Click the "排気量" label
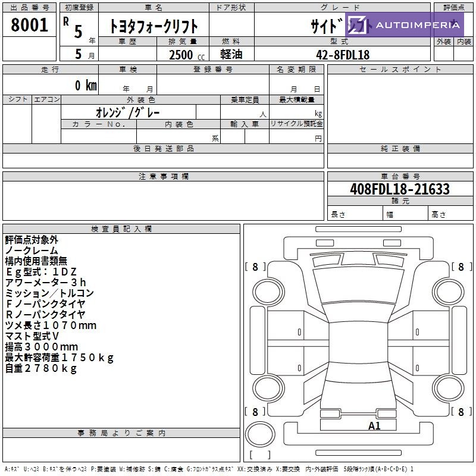 183,42
